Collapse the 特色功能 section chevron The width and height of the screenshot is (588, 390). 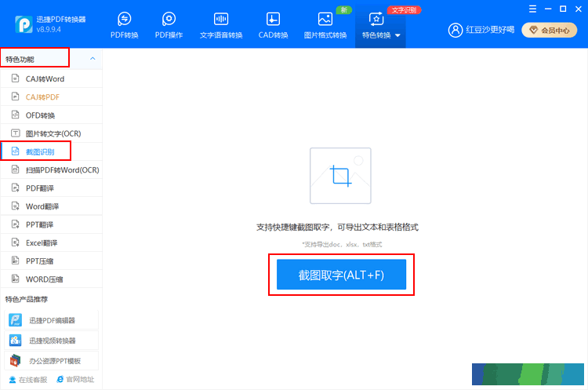(x=93, y=59)
